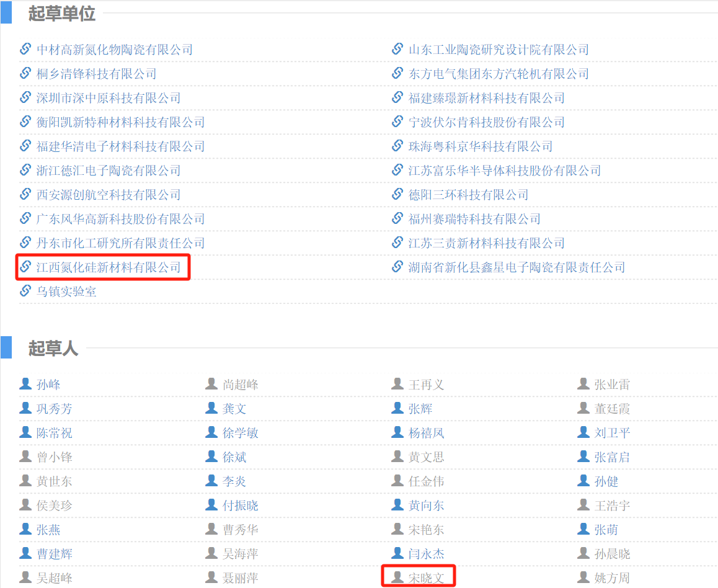This screenshot has height=588, width=718.
Task: Click the chain icon for 山东工业陶瓷研究设计院有限公司
Action: pyautogui.click(x=397, y=48)
